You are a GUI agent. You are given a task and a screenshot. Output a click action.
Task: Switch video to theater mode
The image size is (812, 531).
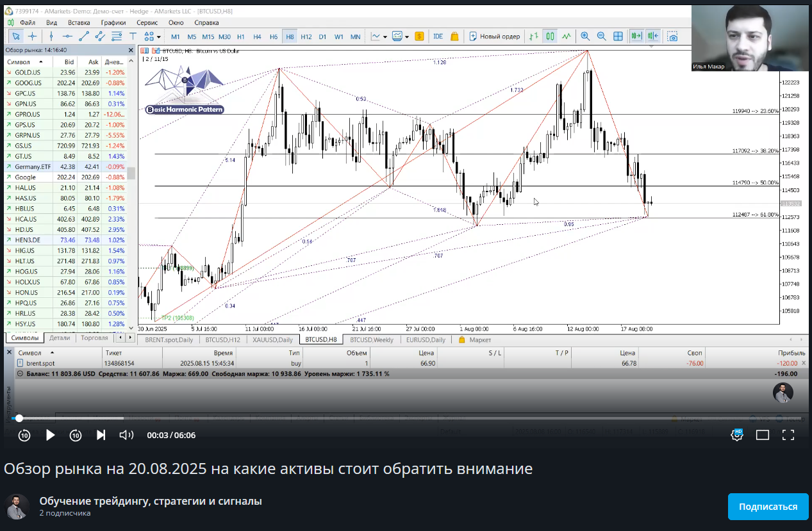[x=763, y=435]
